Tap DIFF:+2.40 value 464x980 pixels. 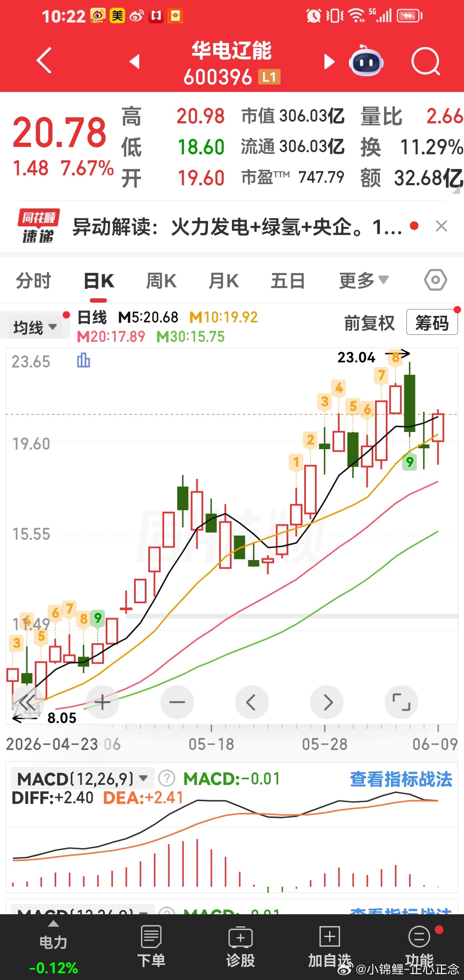click(52, 798)
